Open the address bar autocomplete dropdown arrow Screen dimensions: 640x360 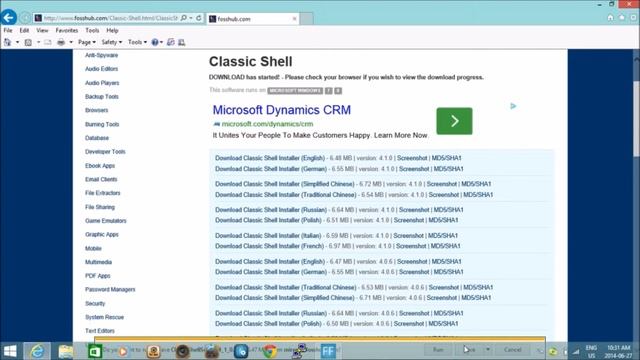point(191,18)
